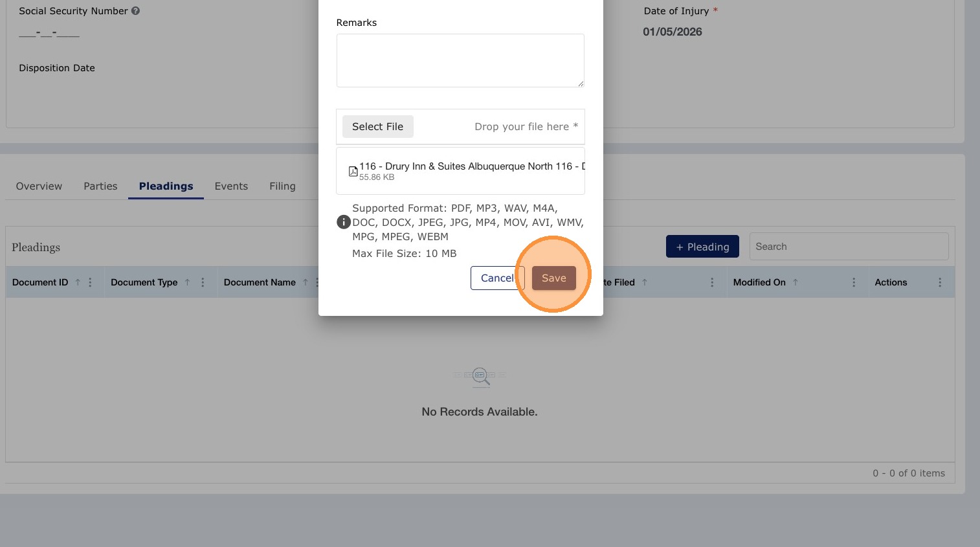Click the Actions column header
This screenshot has width=980, height=547.
point(891,282)
